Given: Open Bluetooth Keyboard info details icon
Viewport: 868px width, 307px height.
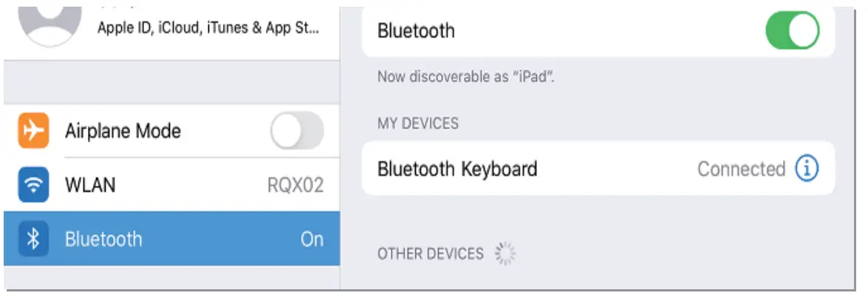Looking at the screenshot, I should pos(806,169).
